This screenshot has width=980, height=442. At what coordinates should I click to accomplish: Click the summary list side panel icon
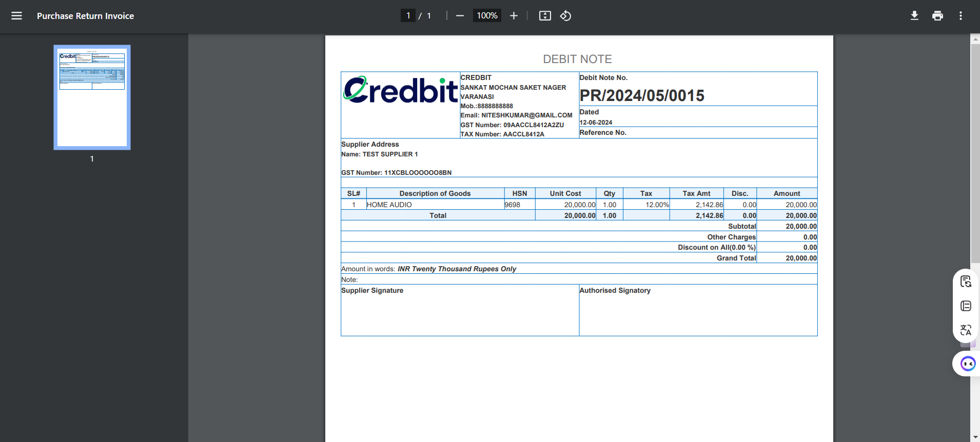point(966,306)
